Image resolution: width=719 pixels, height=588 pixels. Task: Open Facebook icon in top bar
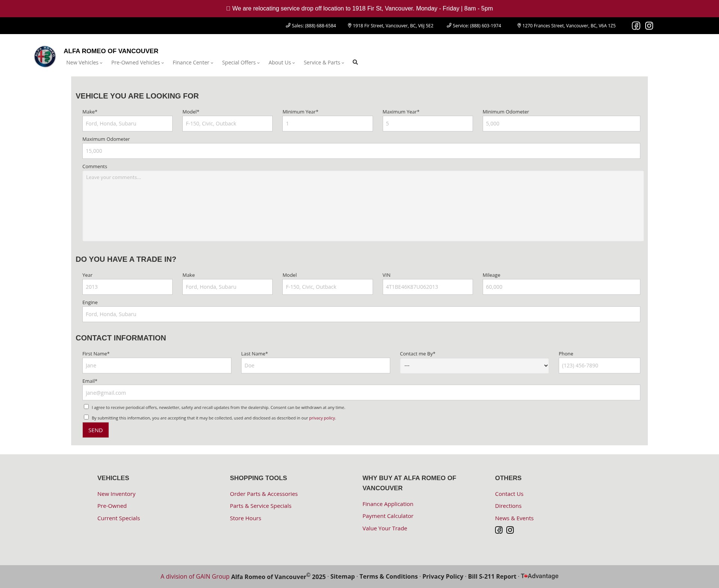(x=636, y=26)
